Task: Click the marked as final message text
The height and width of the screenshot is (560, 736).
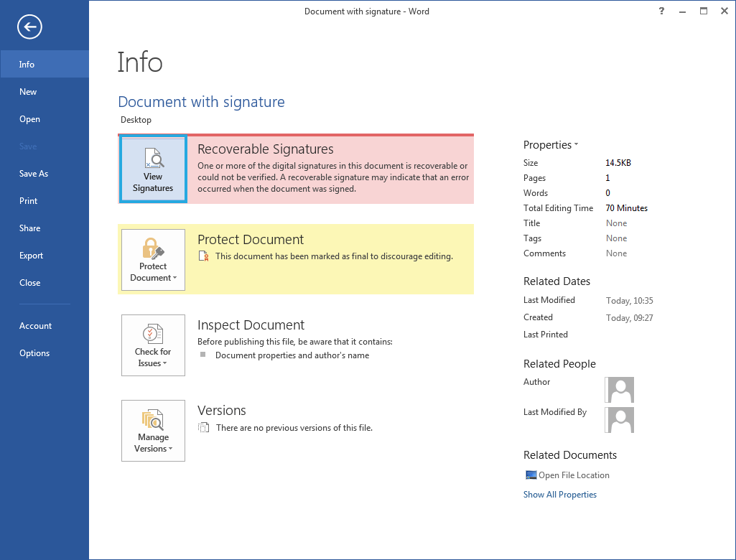Action: (x=334, y=256)
